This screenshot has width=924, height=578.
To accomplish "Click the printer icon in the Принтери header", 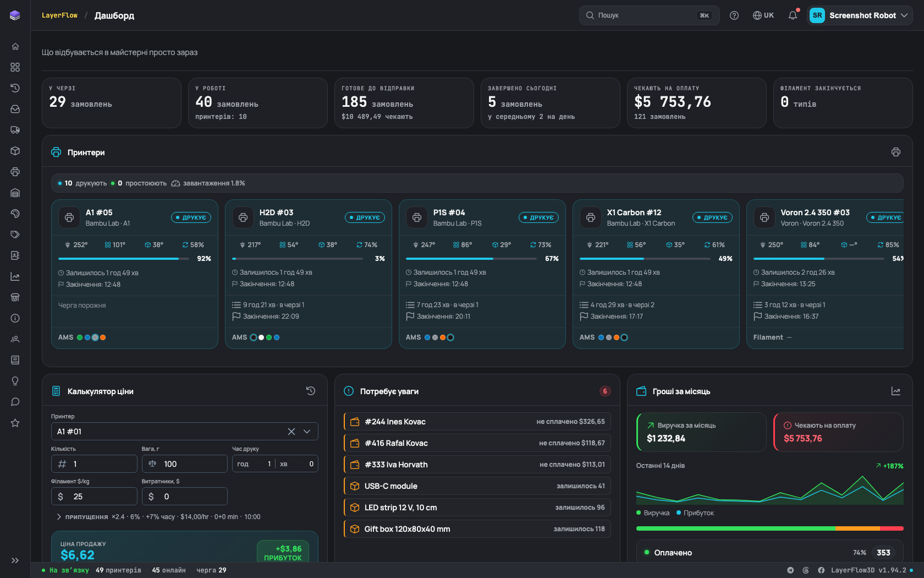I will [896, 152].
